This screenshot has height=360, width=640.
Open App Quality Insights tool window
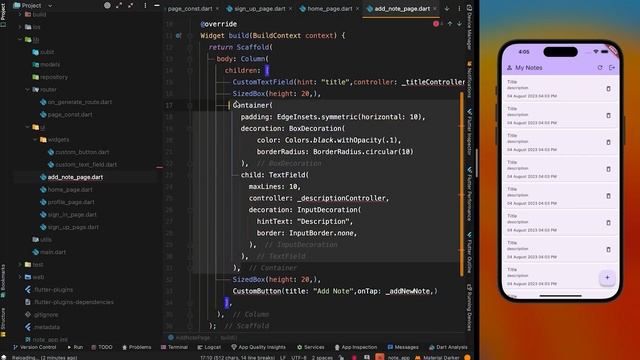point(258,347)
